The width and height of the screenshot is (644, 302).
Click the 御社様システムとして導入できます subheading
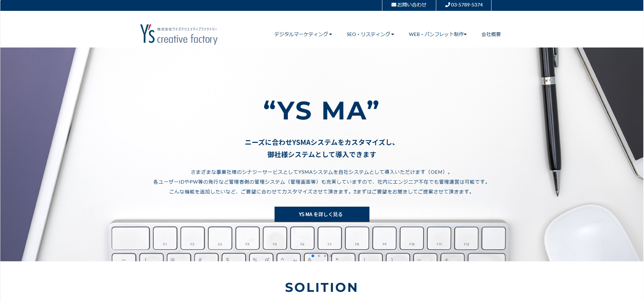(x=322, y=155)
